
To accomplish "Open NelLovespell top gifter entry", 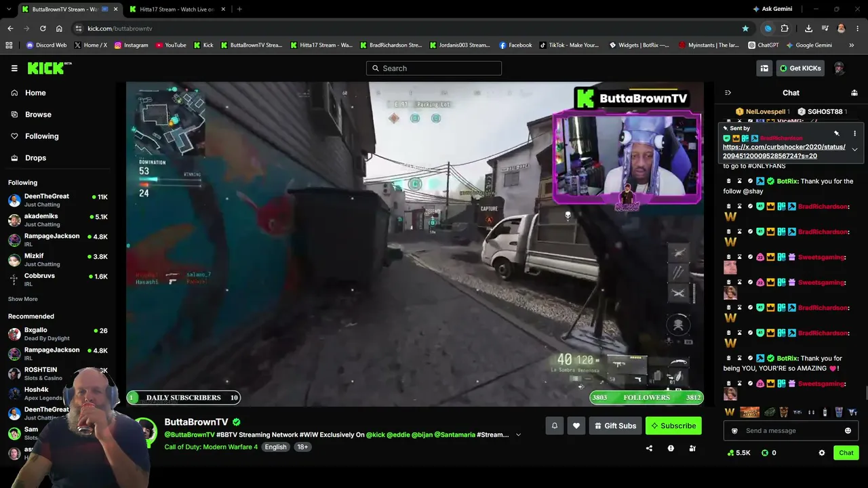I will pyautogui.click(x=762, y=111).
